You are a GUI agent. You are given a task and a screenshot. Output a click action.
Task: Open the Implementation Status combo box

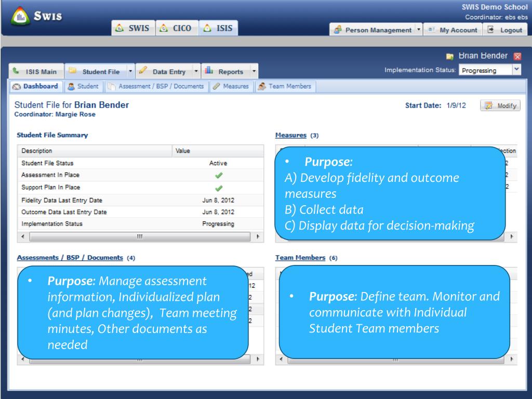[x=489, y=70]
